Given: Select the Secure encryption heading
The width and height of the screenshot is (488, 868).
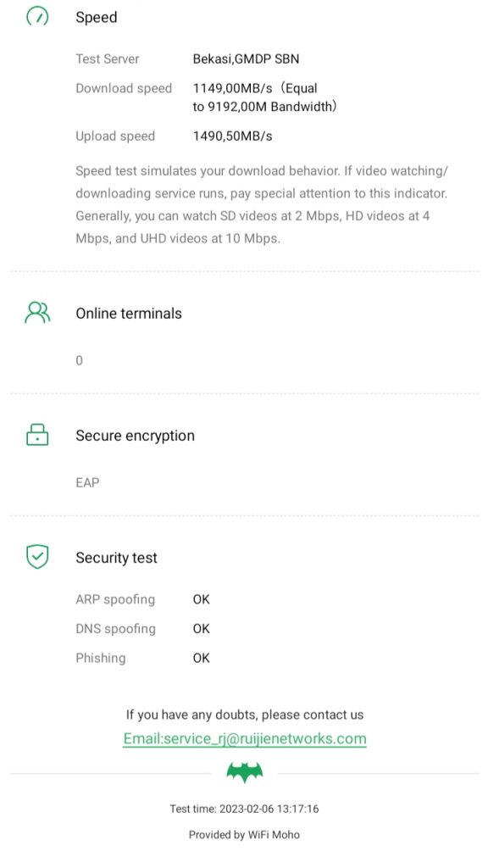Looking at the screenshot, I should click(135, 436).
